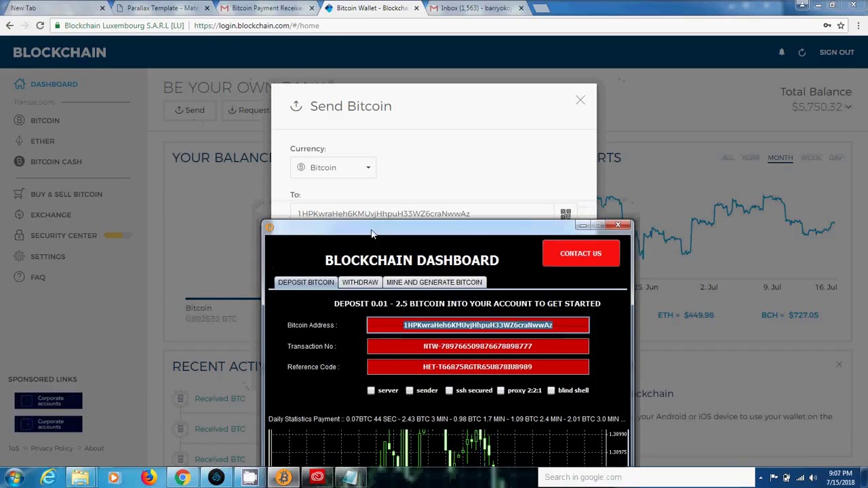Viewport: 868px width, 488px height.
Task: Reload the browser page
Action: tap(40, 26)
